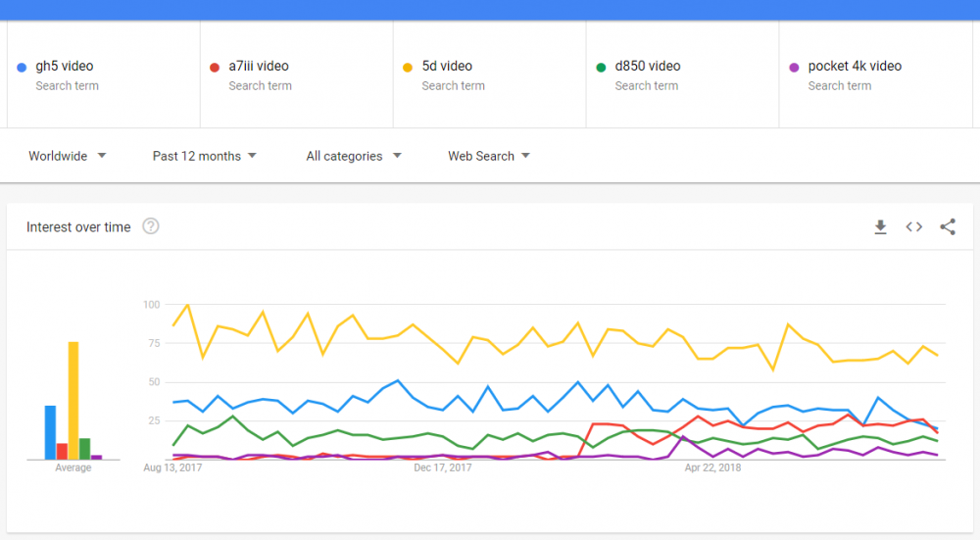Click the 25 y-axis label
This screenshot has height=540, width=980.
click(154, 420)
